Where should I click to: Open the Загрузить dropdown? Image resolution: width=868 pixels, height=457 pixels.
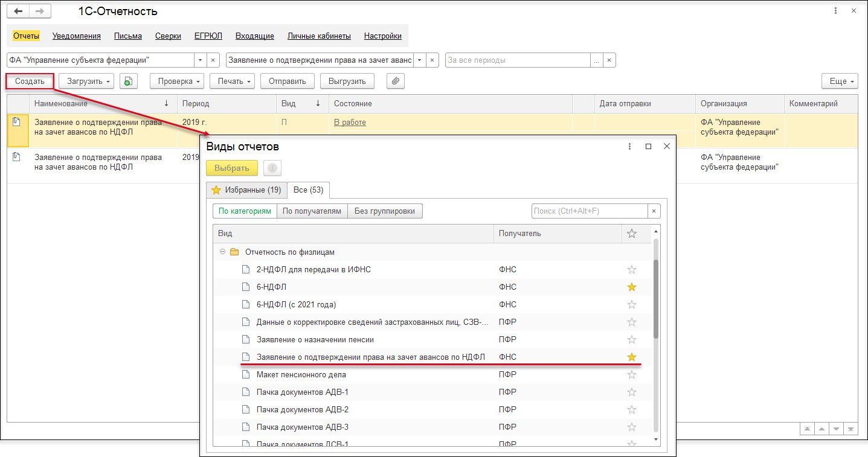(x=86, y=81)
